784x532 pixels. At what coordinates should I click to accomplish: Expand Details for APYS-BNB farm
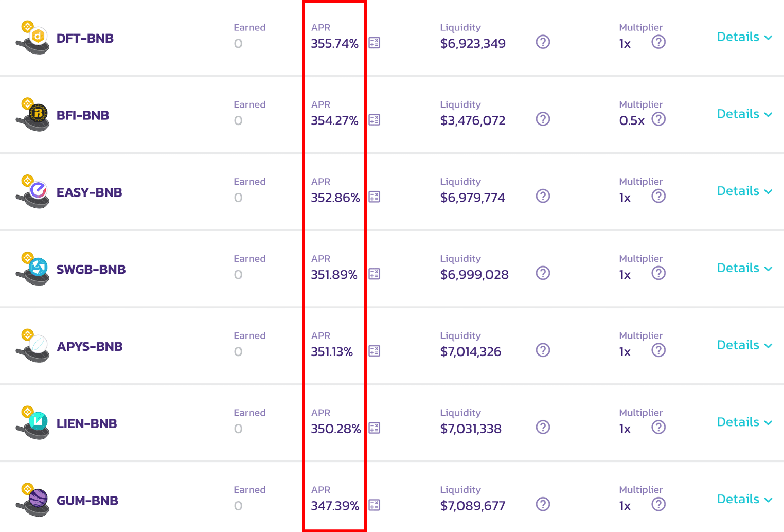point(744,345)
